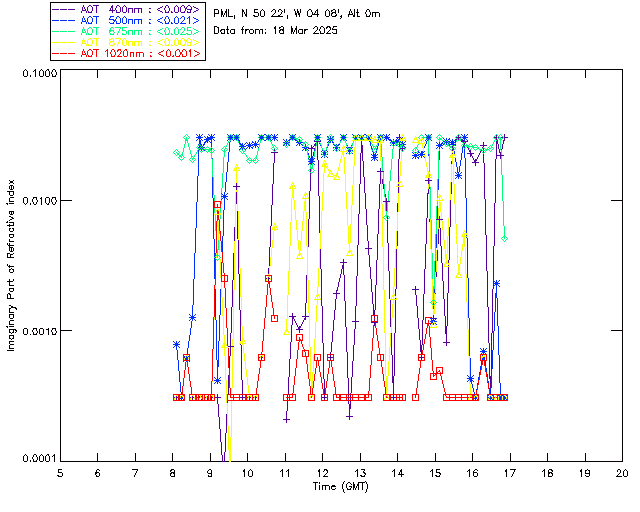Image resolution: width=640 pixels, height=512 pixels.
Task: Select blue dashed line sample in legend
Action: click(64, 20)
